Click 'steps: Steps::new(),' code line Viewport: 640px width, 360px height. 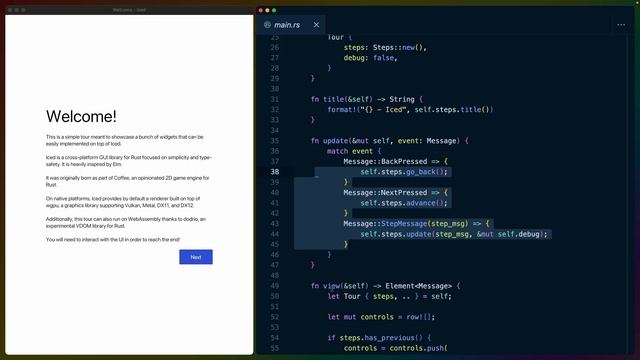385,47
